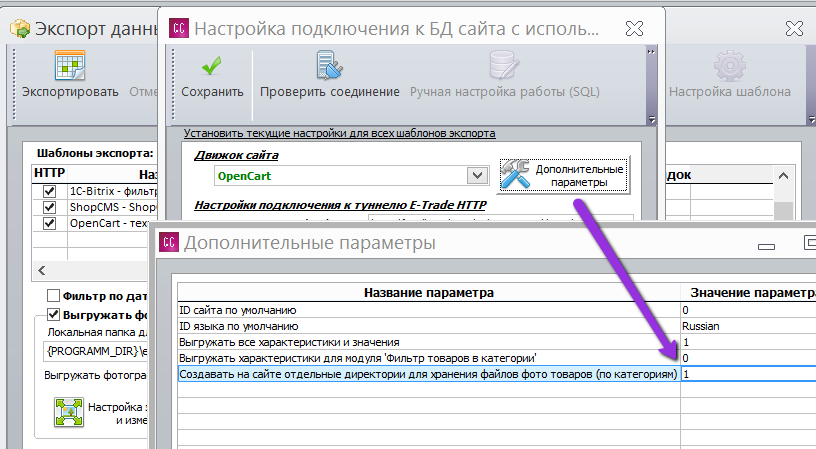This screenshot has height=449, width=816.
Task: Click the value 0 for ID сайта
Action: [x=748, y=310]
